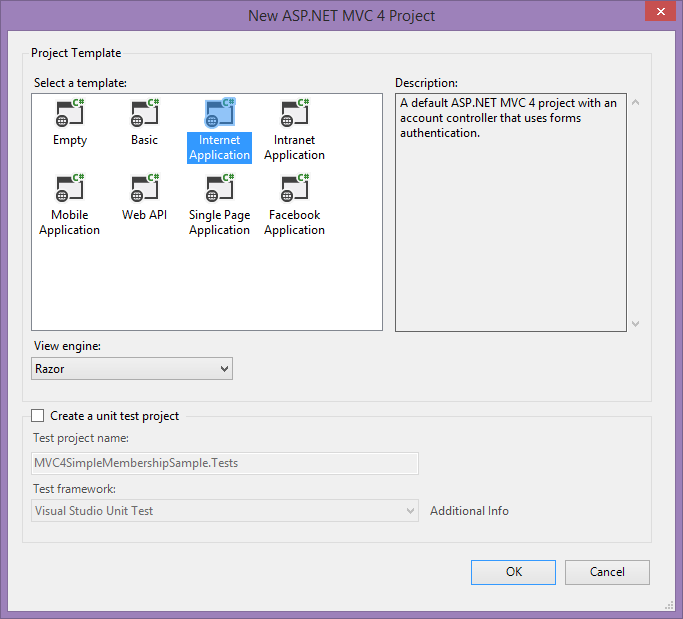683x619 pixels.
Task: Select the Single Page Application icon
Action: click(219, 189)
